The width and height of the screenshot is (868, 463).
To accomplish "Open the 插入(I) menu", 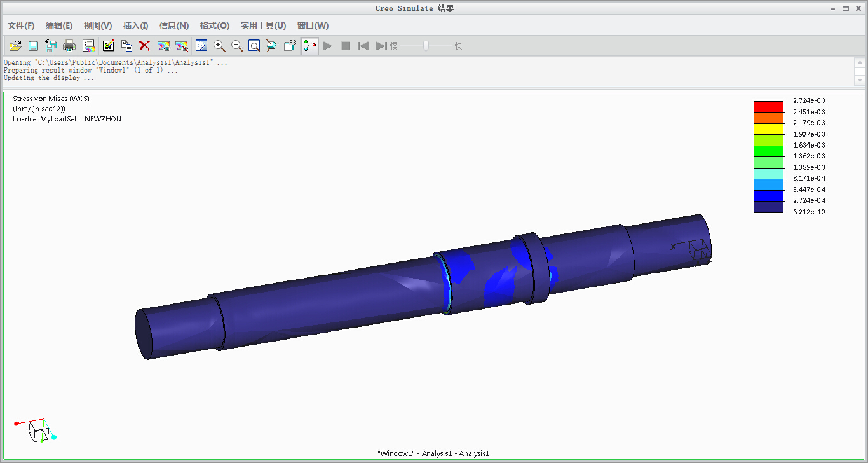I will [x=135, y=25].
